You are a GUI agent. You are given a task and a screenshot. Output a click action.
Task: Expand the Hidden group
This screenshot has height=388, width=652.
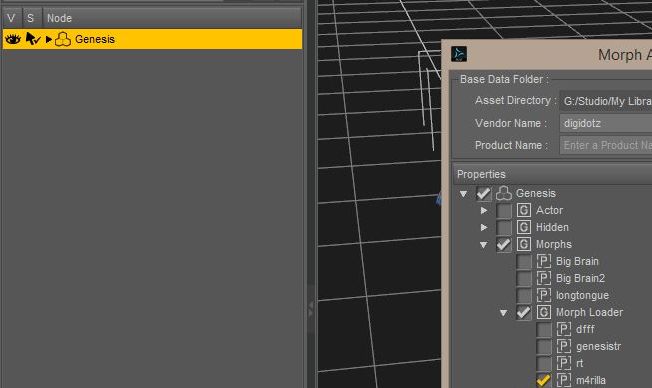tap(484, 227)
